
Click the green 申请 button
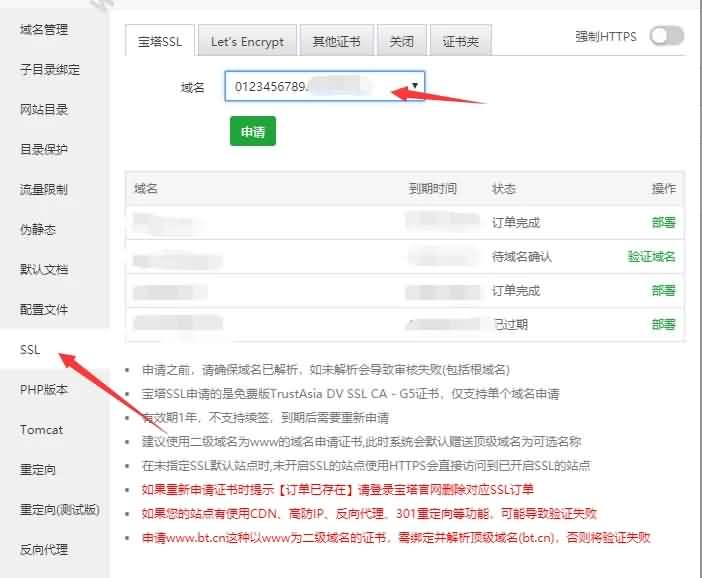point(252,132)
